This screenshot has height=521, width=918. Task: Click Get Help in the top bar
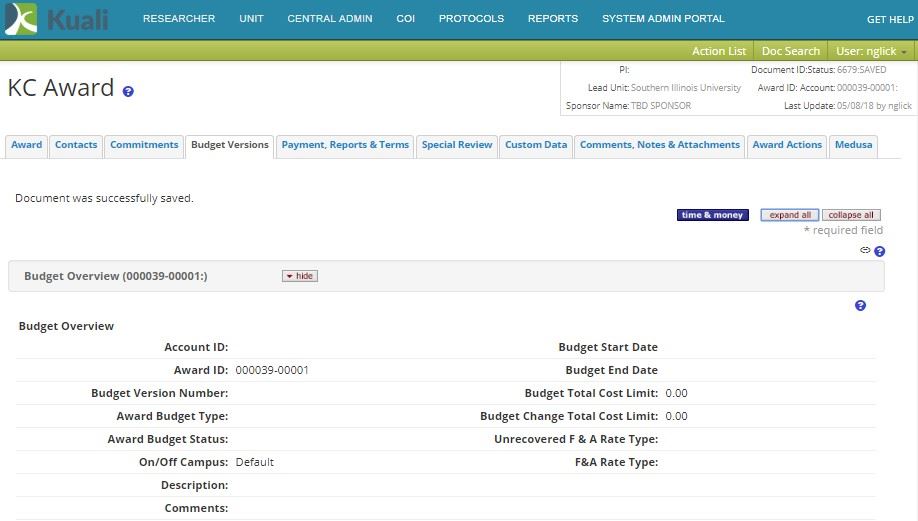coord(889,20)
